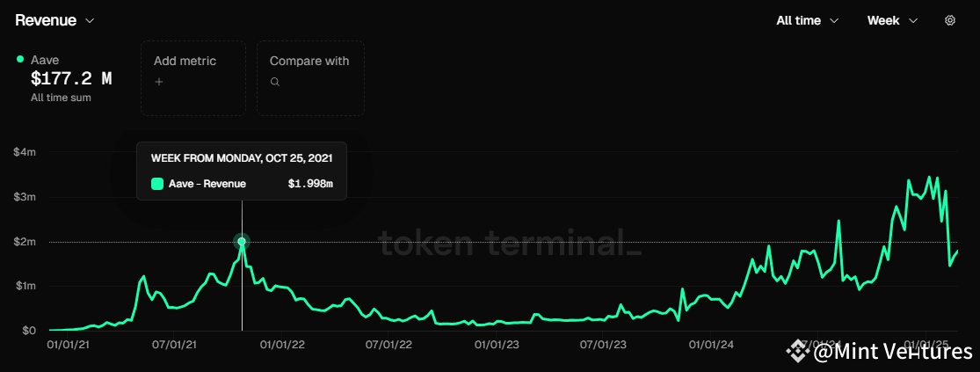Click the Binance logo in the watermark
The height and width of the screenshot is (372, 980).
pyautogui.click(x=798, y=352)
